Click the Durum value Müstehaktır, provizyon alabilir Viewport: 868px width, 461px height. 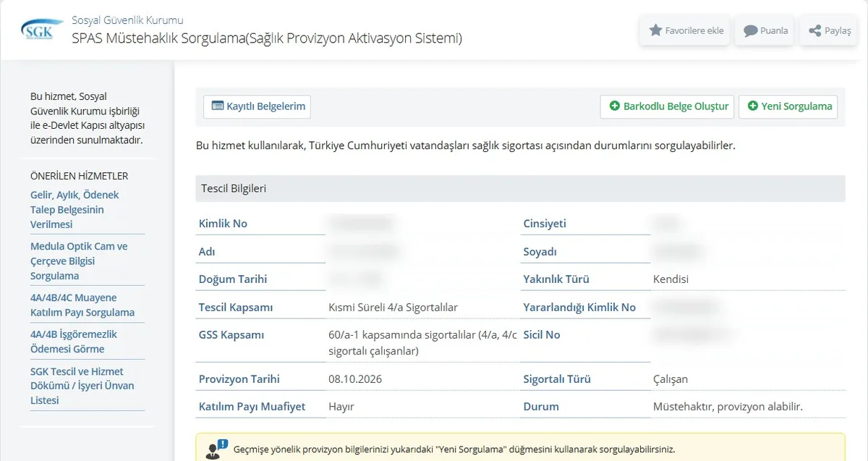(728, 407)
